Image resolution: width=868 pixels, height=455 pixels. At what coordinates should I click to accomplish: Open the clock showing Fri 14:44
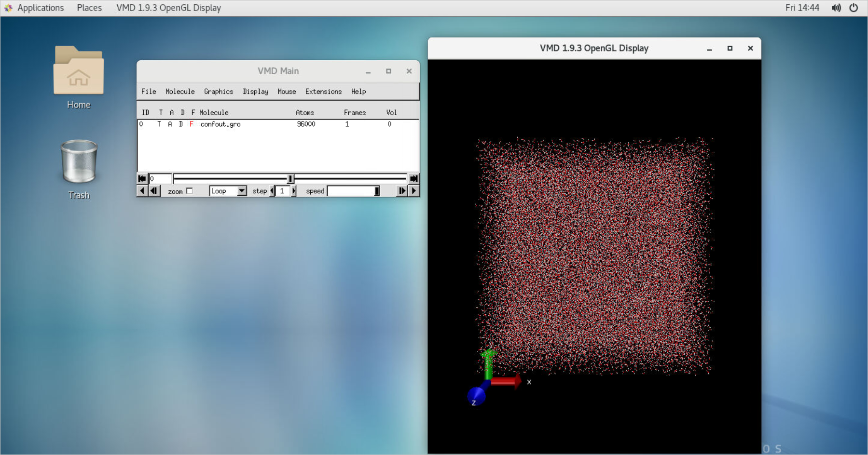(802, 8)
